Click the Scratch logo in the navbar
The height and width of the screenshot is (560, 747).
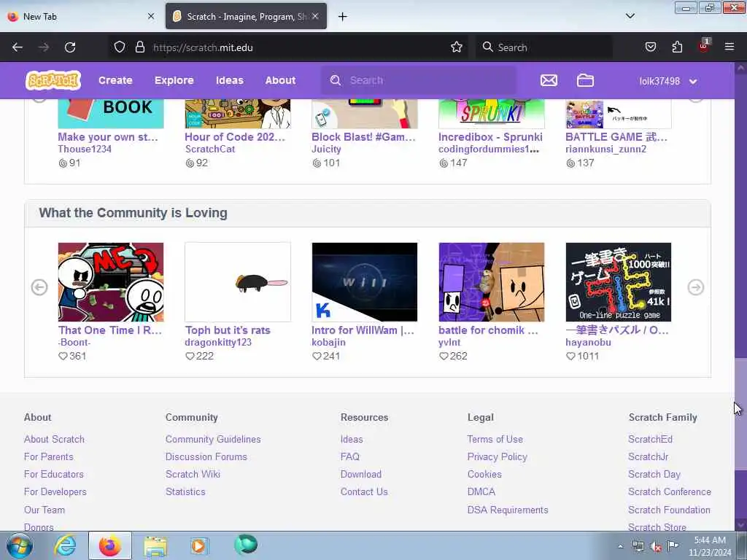53,80
